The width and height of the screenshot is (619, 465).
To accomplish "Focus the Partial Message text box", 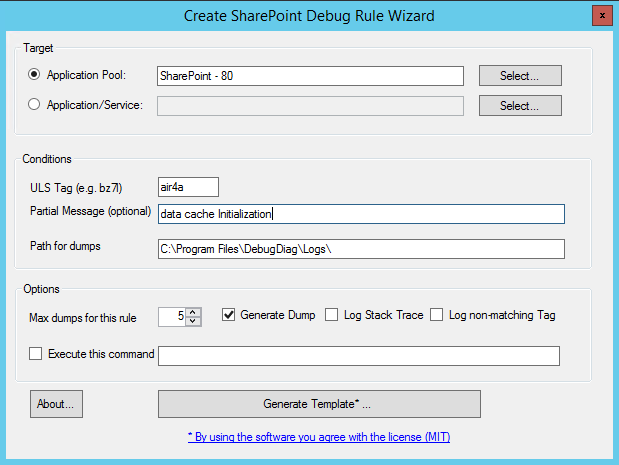I will (361, 214).
